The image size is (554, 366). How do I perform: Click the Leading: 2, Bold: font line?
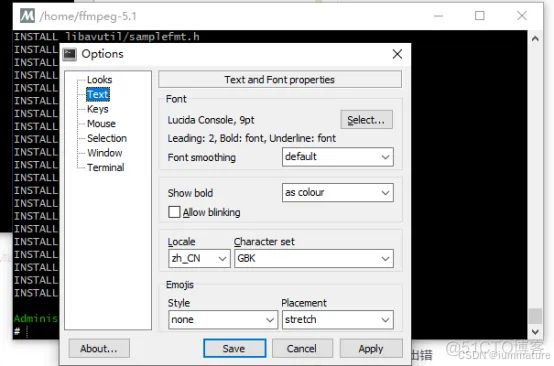[x=252, y=138]
